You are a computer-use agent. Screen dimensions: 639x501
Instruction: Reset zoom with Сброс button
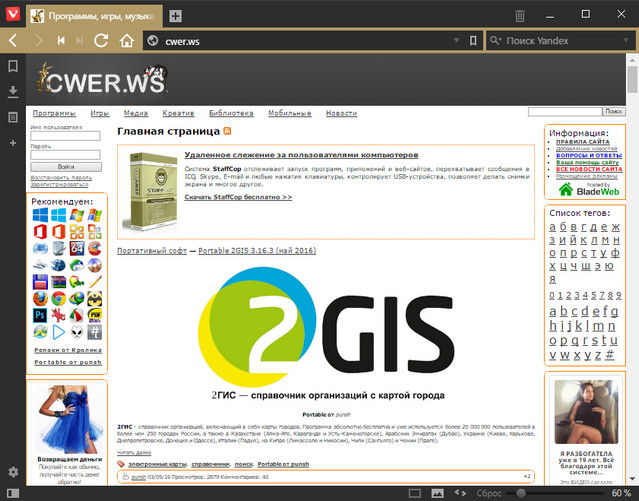(489, 493)
